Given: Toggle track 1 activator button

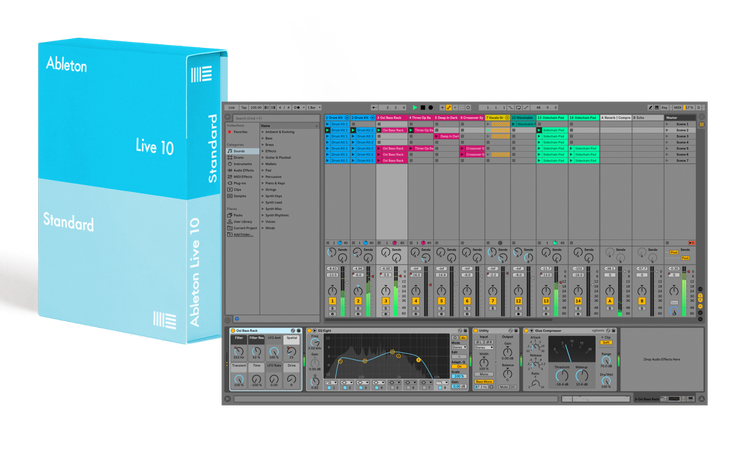Looking at the screenshot, I should pos(332,301).
